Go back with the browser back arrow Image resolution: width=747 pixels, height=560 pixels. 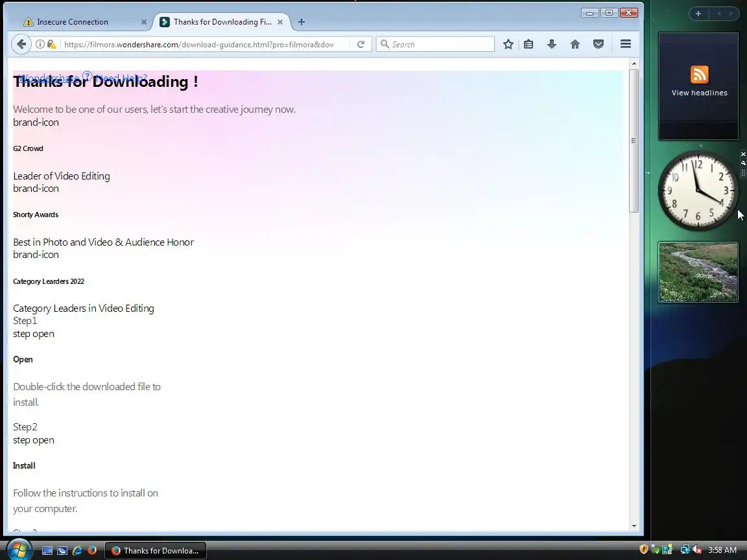tap(21, 44)
